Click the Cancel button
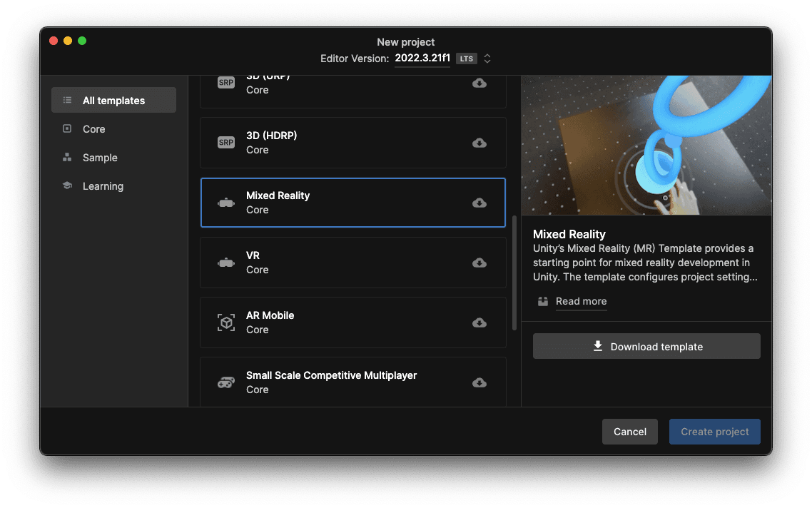 coord(629,432)
